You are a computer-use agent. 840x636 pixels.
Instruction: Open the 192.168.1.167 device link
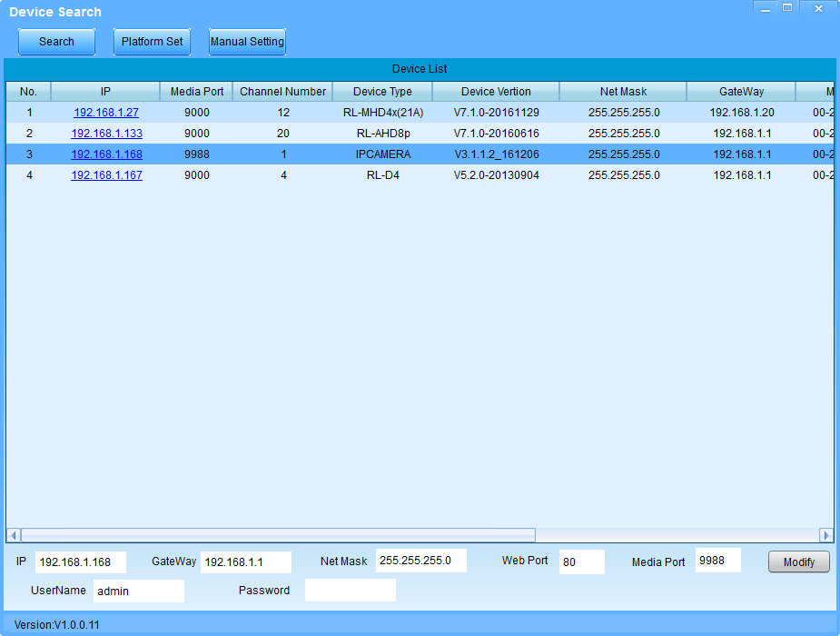(106, 175)
